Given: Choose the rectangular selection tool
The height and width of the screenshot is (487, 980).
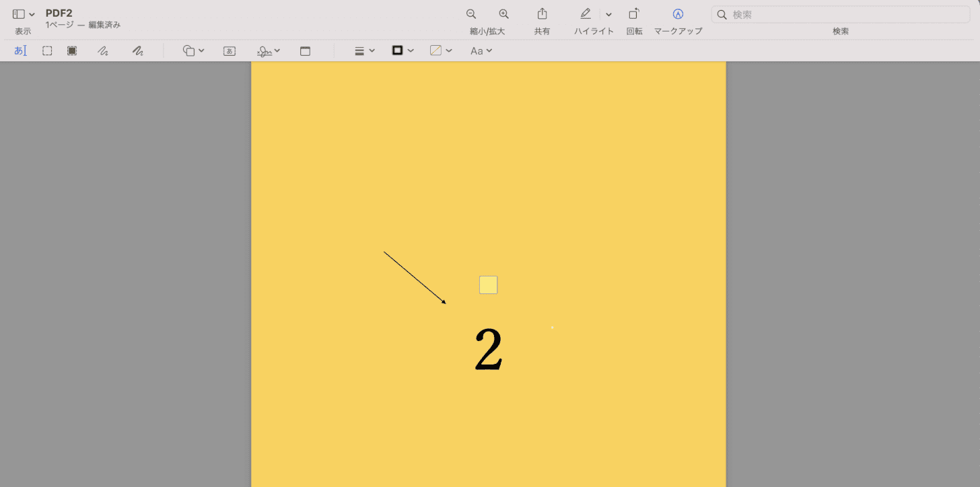Looking at the screenshot, I should coord(47,50).
